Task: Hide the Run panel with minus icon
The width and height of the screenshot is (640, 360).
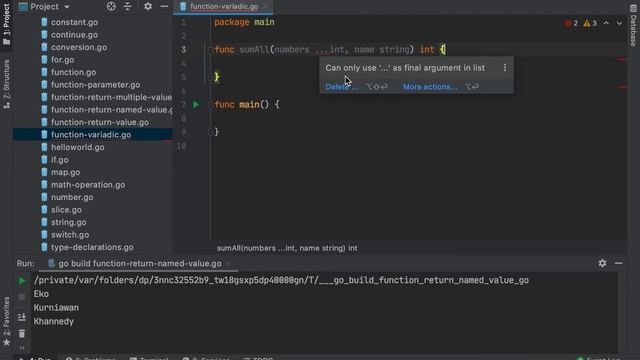Action: pyautogui.click(x=619, y=263)
